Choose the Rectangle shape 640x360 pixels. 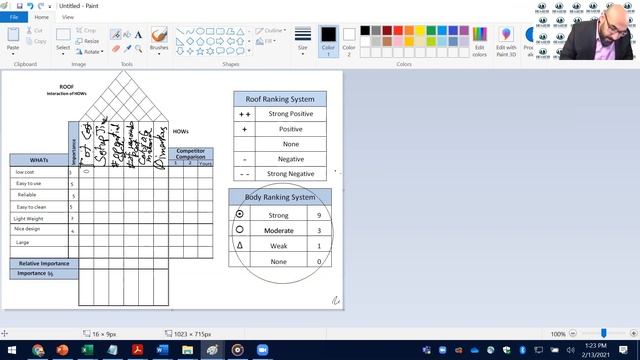210,31
